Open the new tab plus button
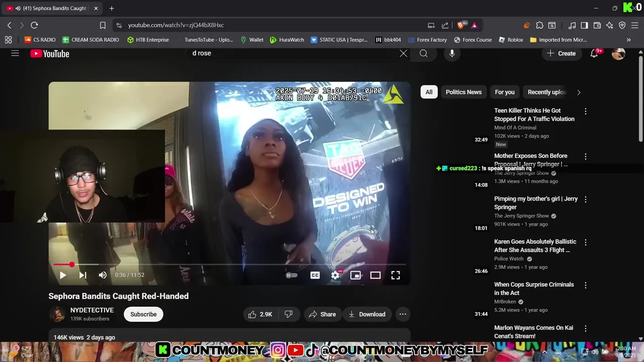The width and height of the screenshot is (644, 362). (x=112, y=8)
